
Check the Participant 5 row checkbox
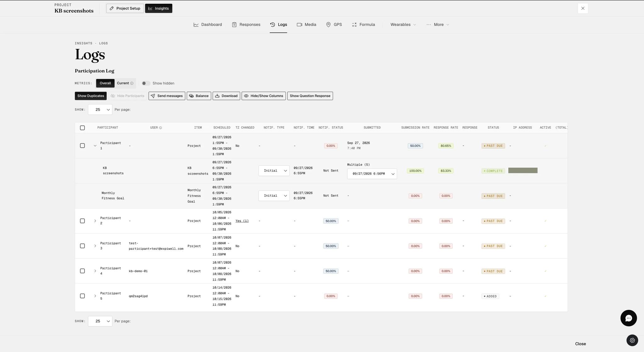(82, 296)
